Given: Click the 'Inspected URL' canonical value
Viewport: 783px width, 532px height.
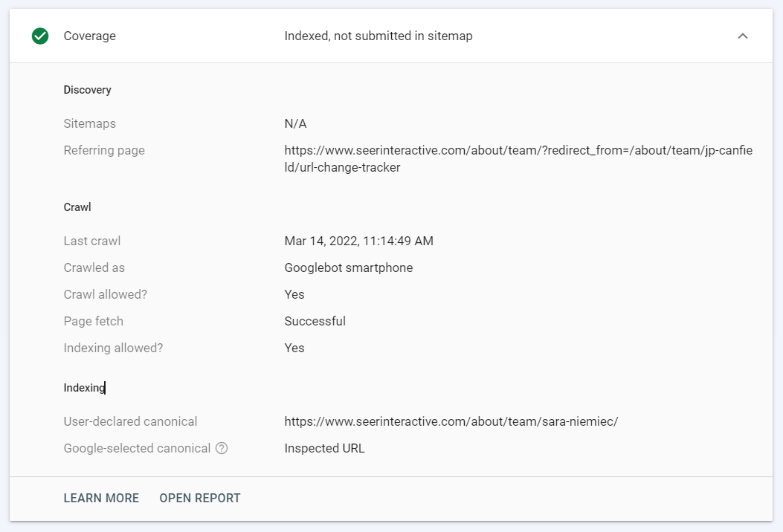Looking at the screenshot, I should click(x=324, y=448).
